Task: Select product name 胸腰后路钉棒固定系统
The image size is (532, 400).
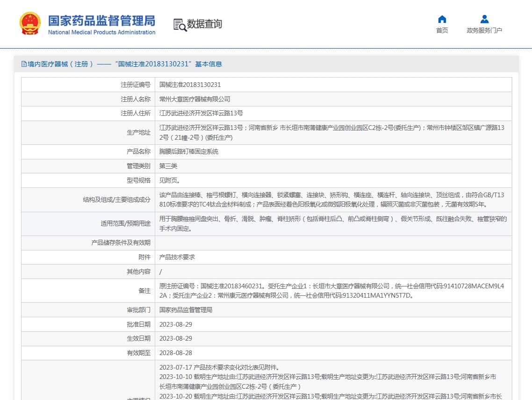Action: click(x=189, y=152)
